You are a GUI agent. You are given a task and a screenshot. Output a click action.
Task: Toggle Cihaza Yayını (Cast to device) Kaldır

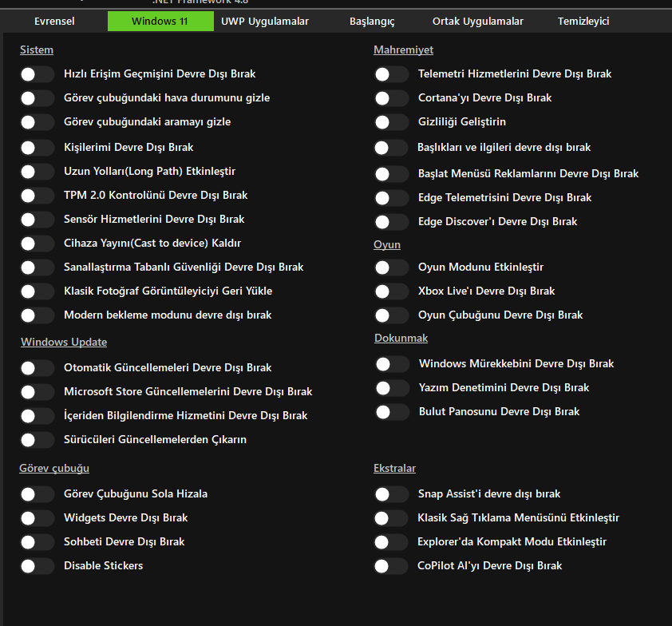pos(37,244)
